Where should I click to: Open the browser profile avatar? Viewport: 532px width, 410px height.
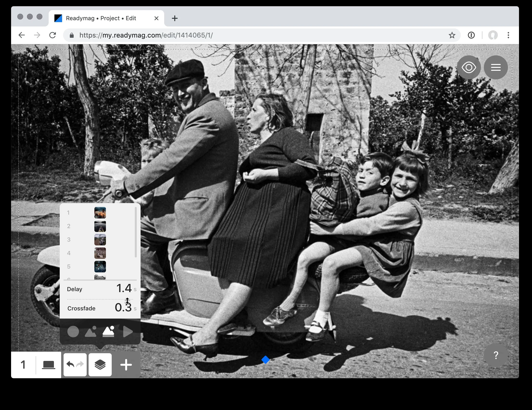tap(493, 35)
